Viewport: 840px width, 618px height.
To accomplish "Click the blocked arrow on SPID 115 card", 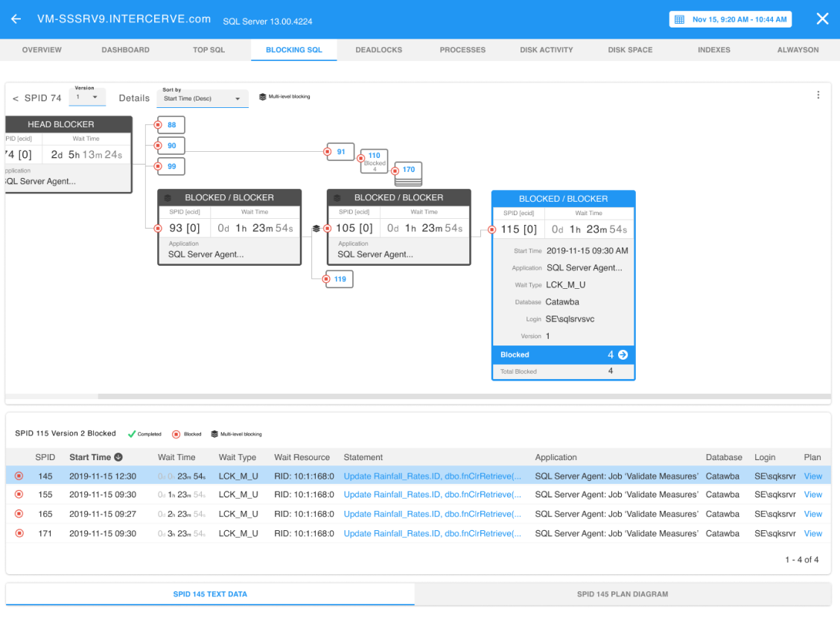I will [x=623, y=355].
